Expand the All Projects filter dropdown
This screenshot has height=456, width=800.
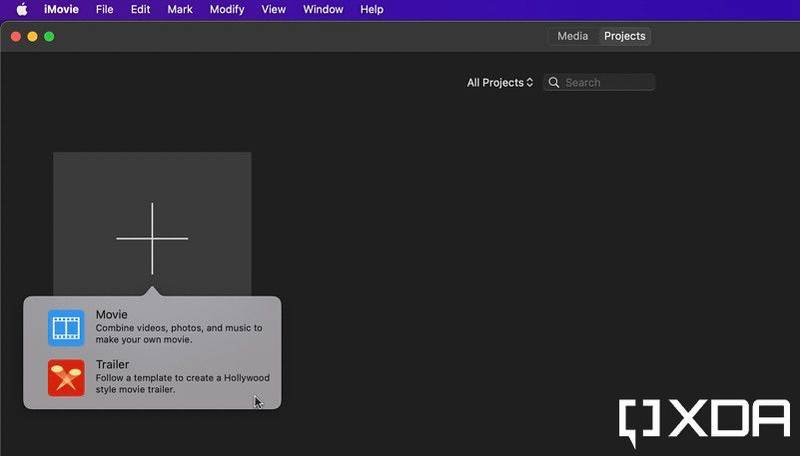[x=500, y=83]
